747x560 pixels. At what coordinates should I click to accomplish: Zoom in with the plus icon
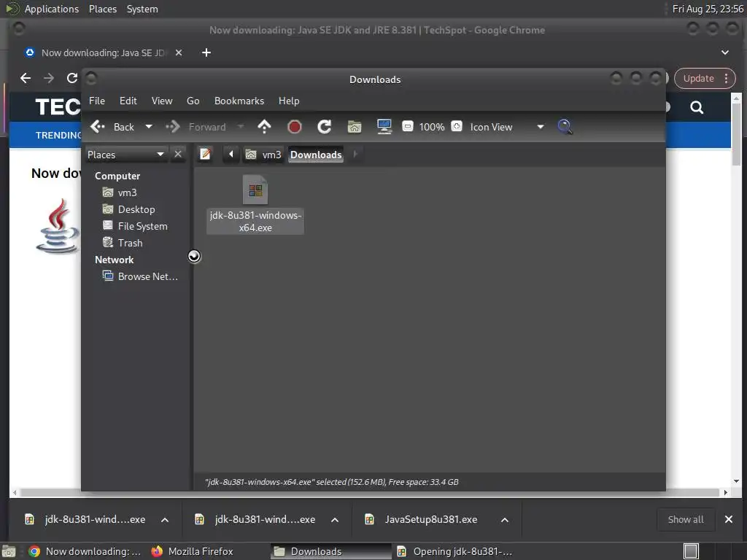point(457,126)
